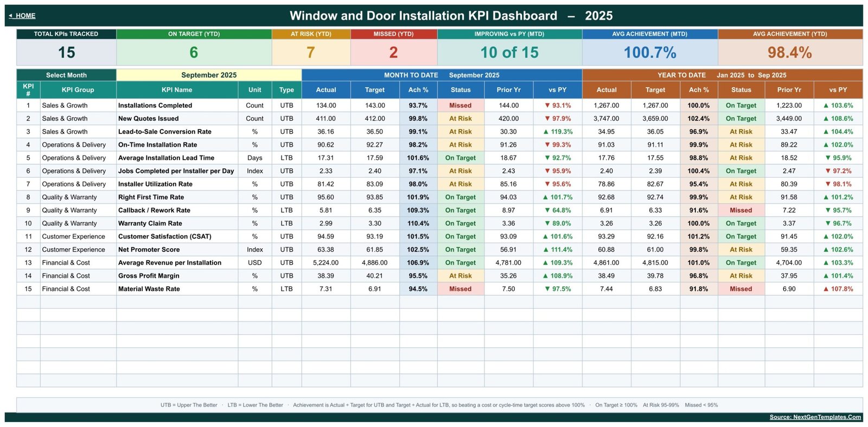The height and width of the screenshot is (427, 868).
Task: Select the 98.4% YTD average achievement
Action: [790, 53]
